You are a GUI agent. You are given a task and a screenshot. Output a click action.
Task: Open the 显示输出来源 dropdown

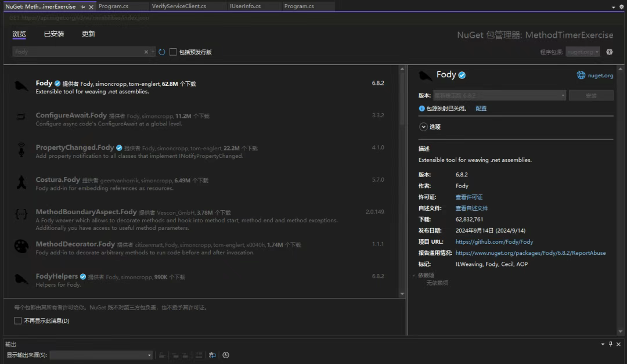(102, 355)
